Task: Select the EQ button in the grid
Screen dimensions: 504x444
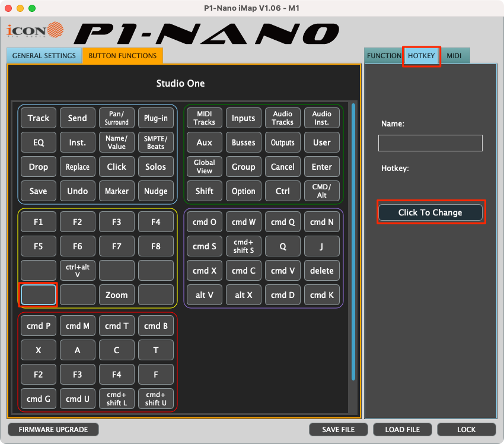Action: pyautogui.click(x=39, y=142)
